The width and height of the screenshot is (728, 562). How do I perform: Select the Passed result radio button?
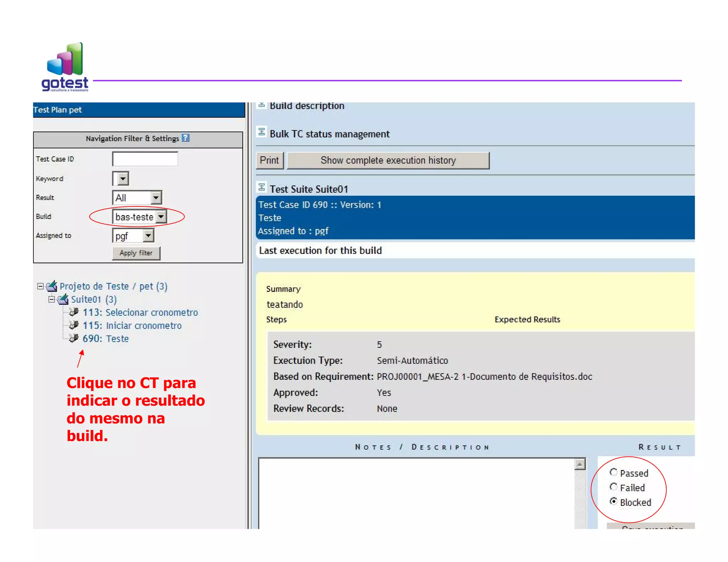pos(613,472)
